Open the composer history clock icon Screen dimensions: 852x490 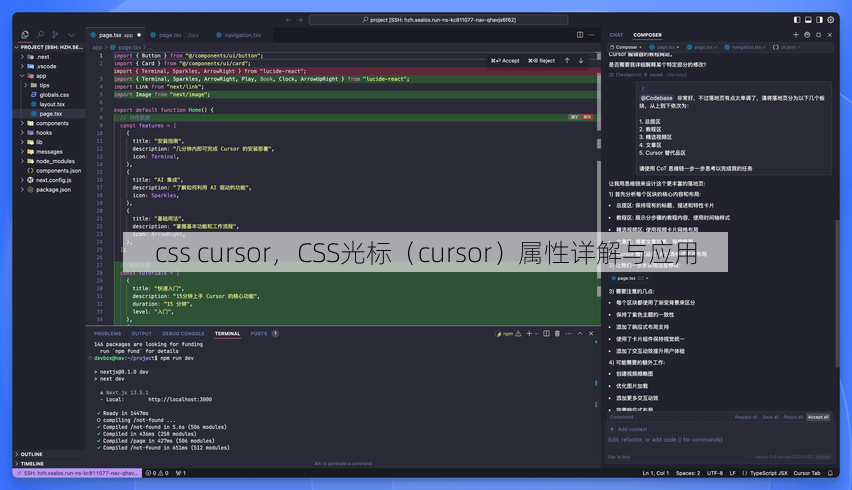(807, 35)
